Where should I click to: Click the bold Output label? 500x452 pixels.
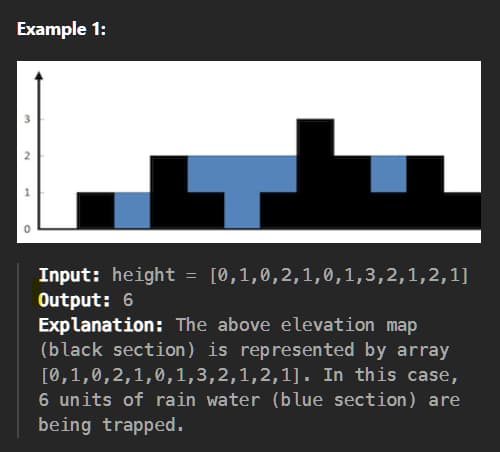point(74,300)
